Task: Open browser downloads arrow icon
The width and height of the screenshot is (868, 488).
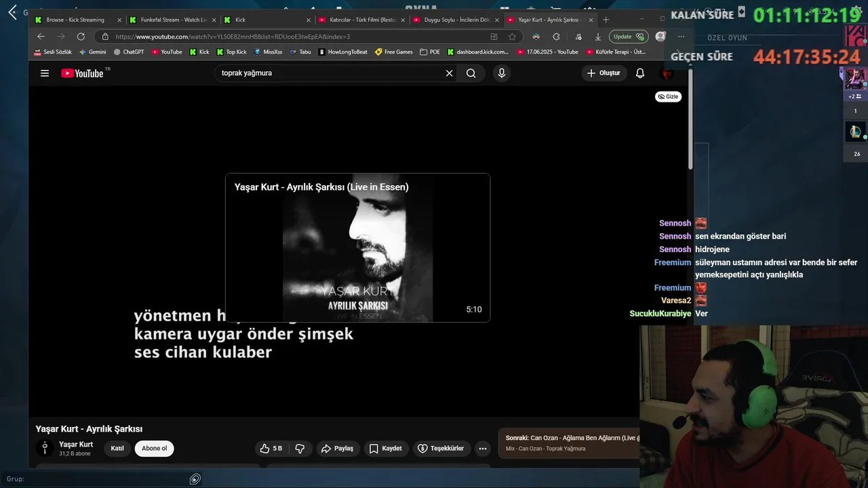Action: pos(597,37)
